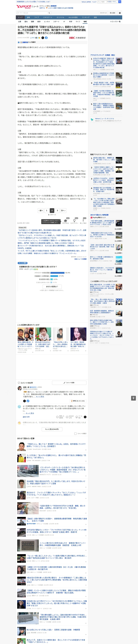Share expert comment on X
Screen dimensions: 138x644
(x=24, y=401)
